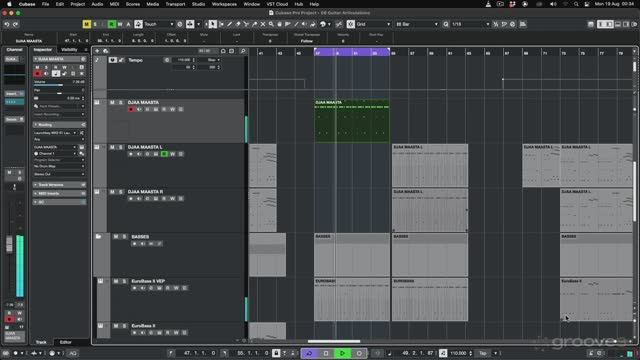Click the 110.000 tempo value field
This screenshot has width=640, height=360.
[459, 353]
